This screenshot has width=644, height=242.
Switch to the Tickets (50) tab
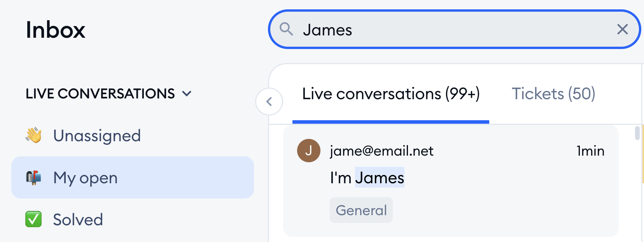[x=553, y=94]
